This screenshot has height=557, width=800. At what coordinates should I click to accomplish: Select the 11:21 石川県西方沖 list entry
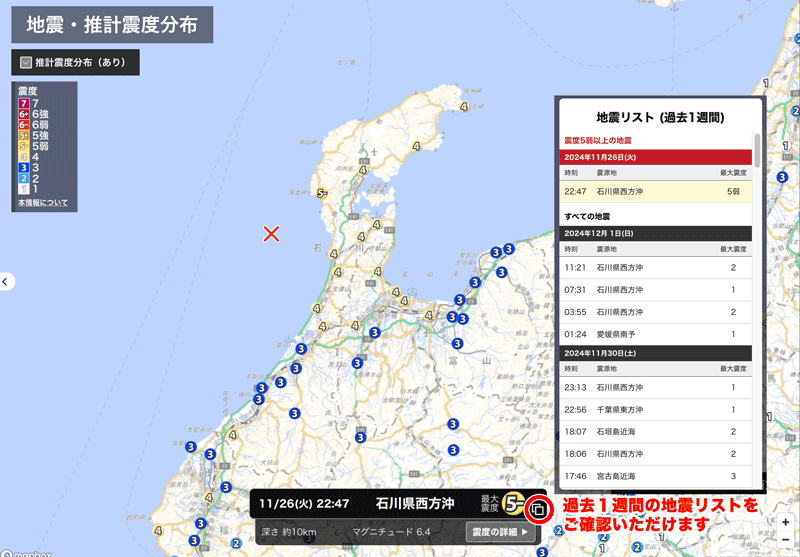[x=655, y=268]
